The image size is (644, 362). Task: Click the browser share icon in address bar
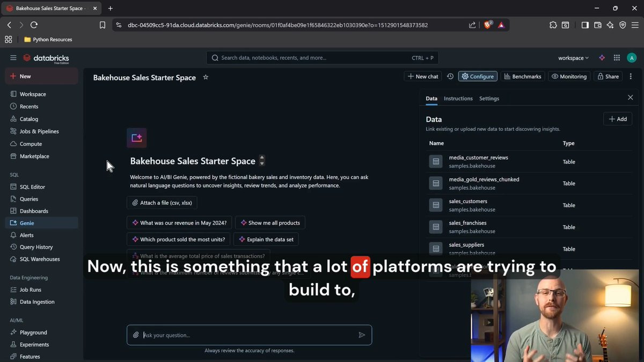472,25
